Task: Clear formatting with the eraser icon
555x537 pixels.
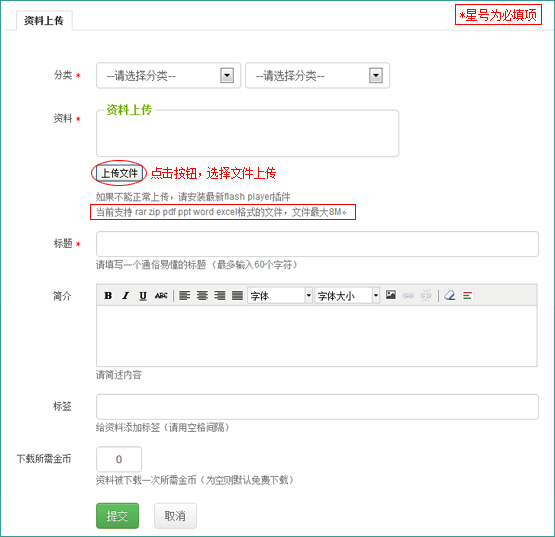Action: [x=450, y=295]
